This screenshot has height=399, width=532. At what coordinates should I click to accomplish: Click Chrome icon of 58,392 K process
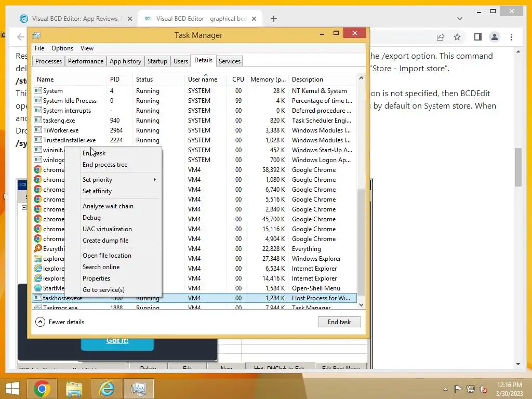(38, 170)
